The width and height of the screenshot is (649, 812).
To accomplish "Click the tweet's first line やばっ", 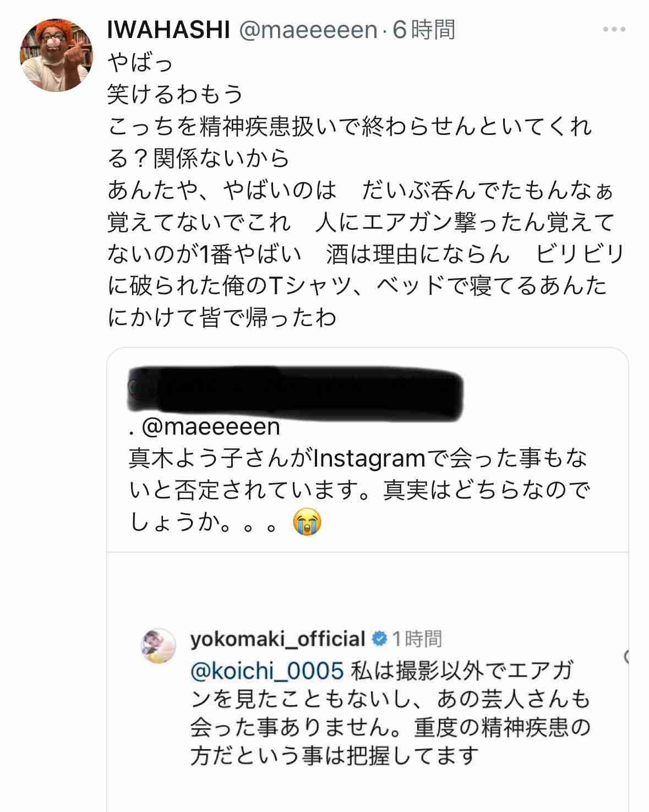I will 140,63.
